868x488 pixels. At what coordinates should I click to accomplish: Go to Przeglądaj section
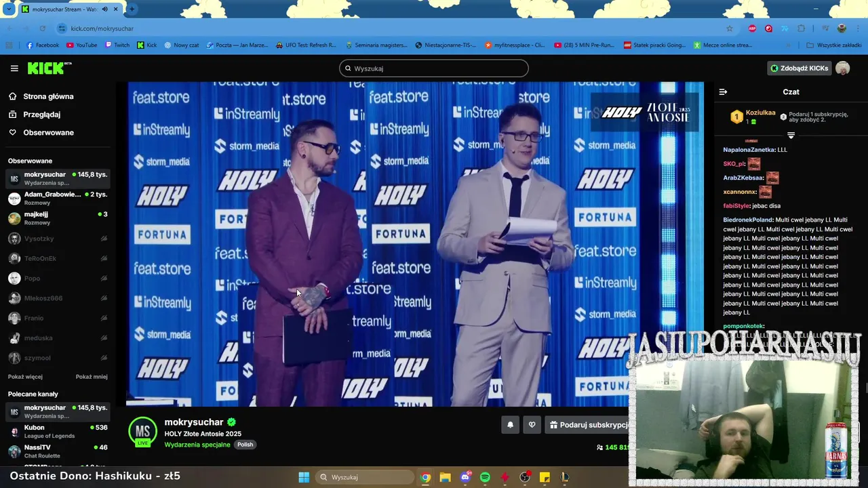pyautogui.click(x=41, y=115)
